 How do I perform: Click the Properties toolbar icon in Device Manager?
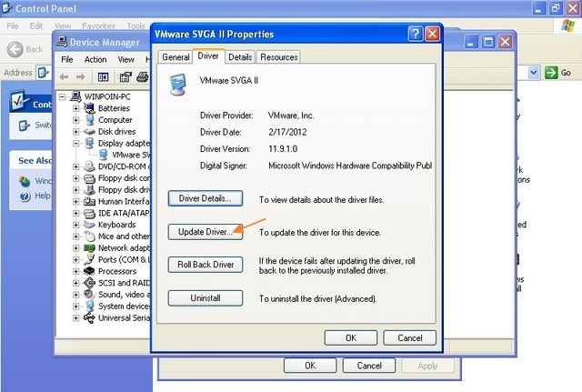pos(125,76)
